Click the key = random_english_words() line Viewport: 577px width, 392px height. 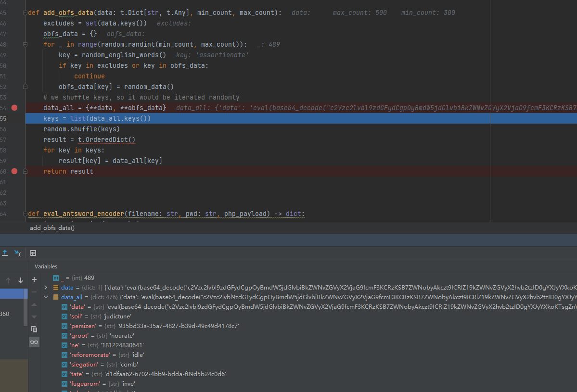(x=112, y=55)
